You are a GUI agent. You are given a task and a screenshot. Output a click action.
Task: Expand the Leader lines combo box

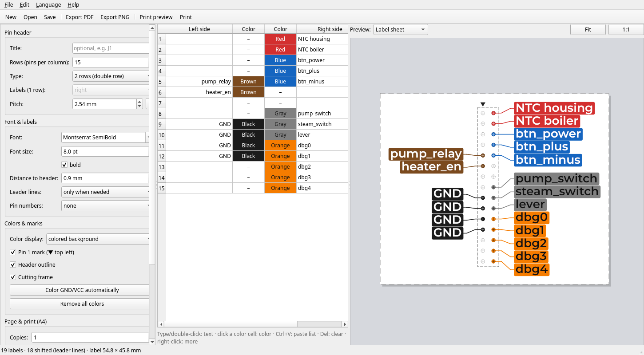(106, 192)
